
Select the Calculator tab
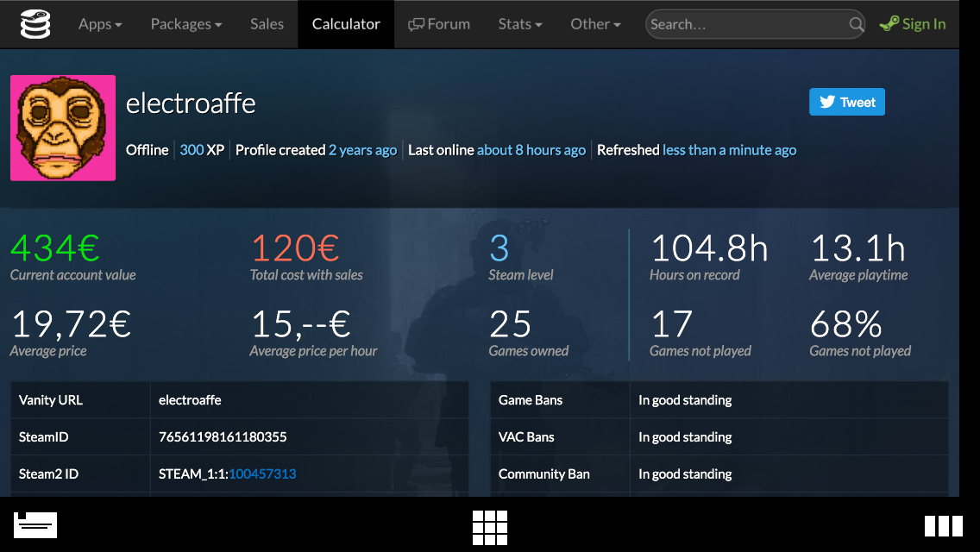pos(346,24)
